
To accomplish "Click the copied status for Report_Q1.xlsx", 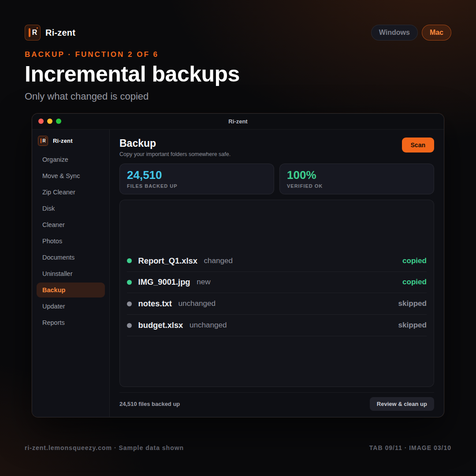I will [x=414, y=261].
